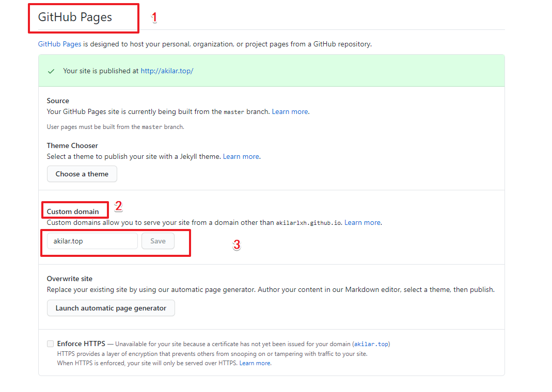Click the Enforce HTTPS label text
This screenshot has height=392, width=552.
[x=81, y=344]
